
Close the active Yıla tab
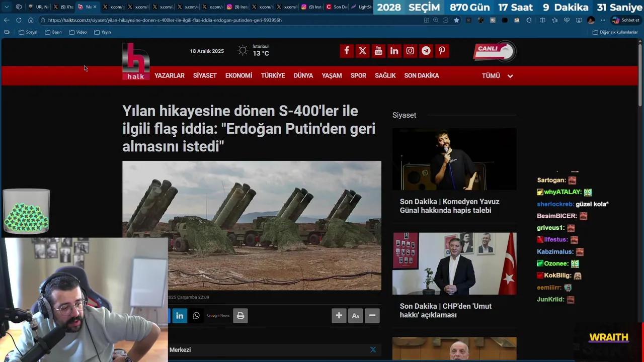[95, 7]
